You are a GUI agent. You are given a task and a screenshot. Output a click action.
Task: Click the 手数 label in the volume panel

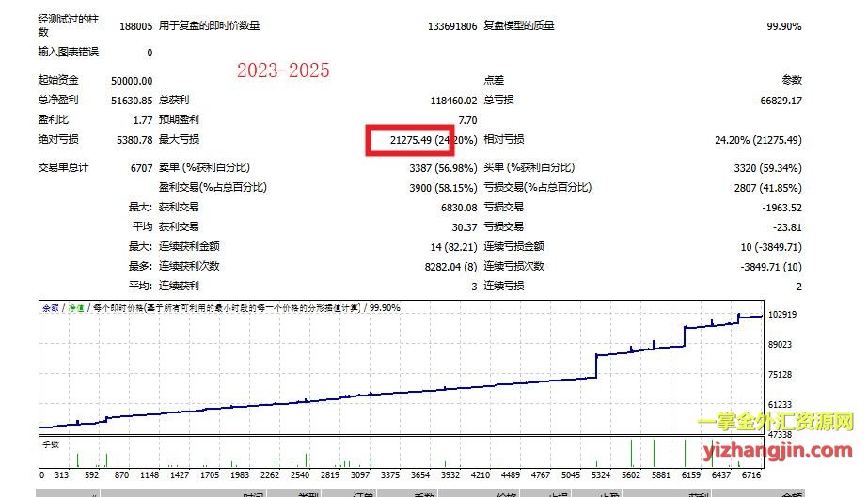[50, 443]
